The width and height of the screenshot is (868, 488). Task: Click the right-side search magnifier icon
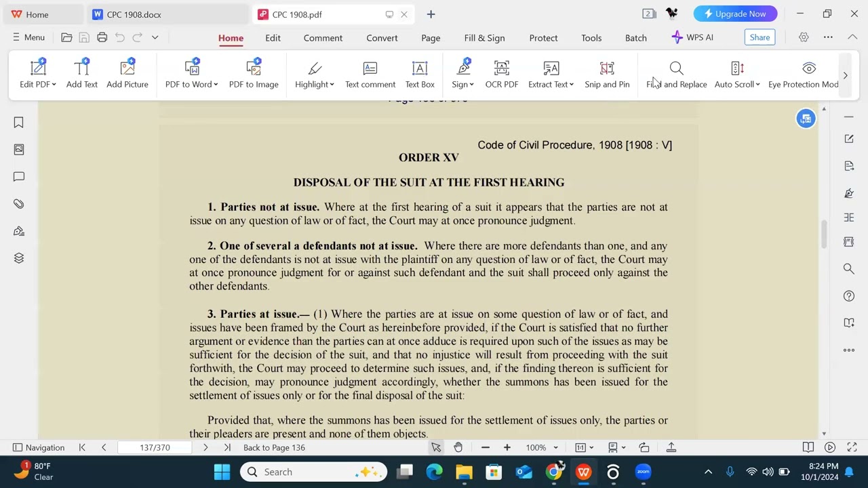point(849,269)
